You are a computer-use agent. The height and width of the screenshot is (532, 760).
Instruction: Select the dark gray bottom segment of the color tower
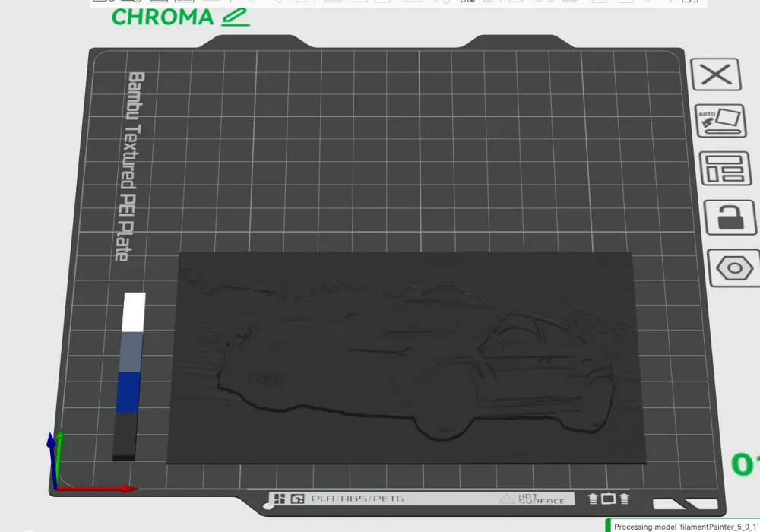click(125, 435)
